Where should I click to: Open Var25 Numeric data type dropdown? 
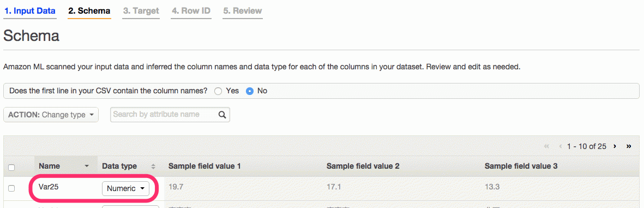pyautogui.click(x=125, y=189)
